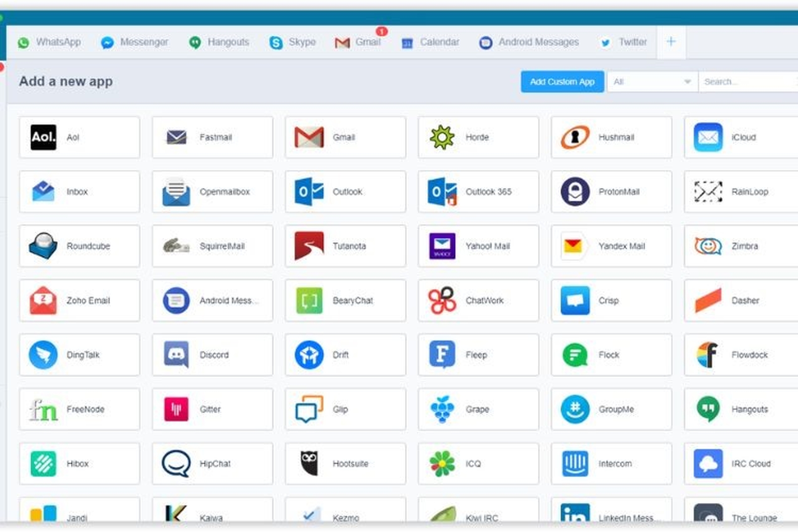Switch to the Messenger tab

coord(135,42)
